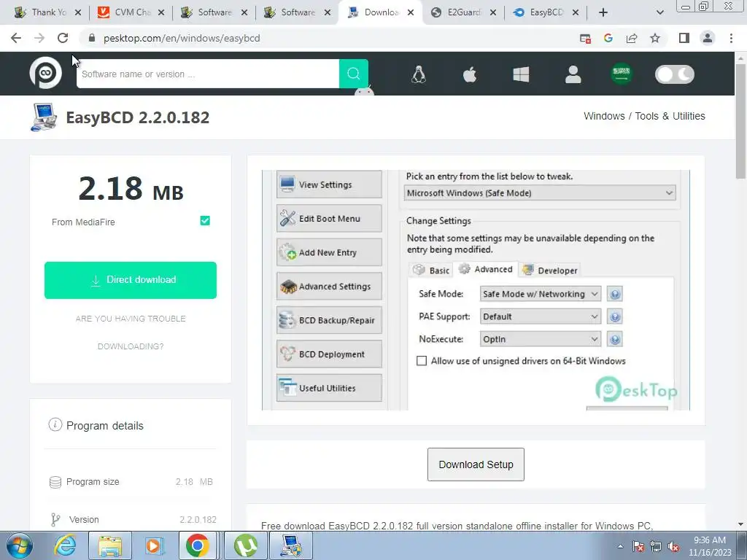Click the Direct download button
747x560 pixels.
(131, 280)
